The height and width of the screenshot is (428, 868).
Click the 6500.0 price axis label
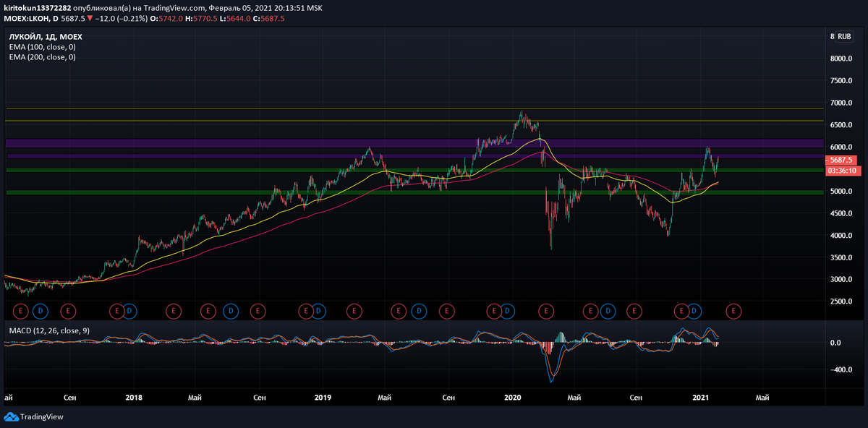click(842, 125)
